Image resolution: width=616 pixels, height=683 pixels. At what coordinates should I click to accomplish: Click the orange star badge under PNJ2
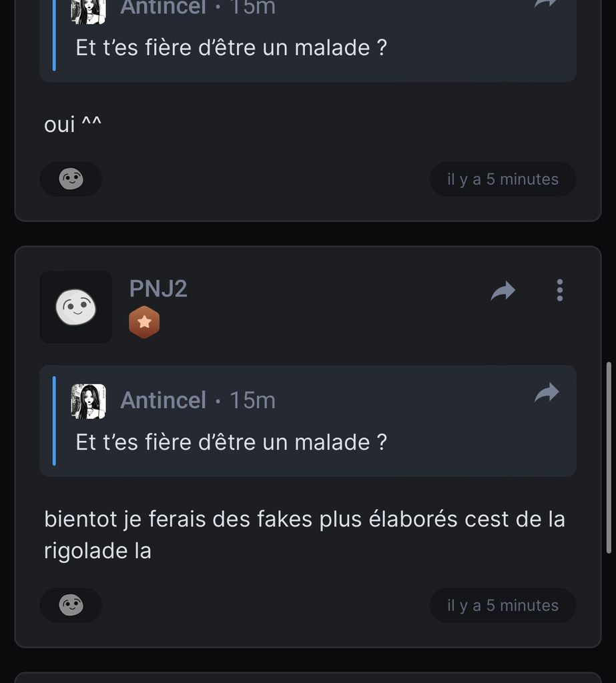coord(144,323)
